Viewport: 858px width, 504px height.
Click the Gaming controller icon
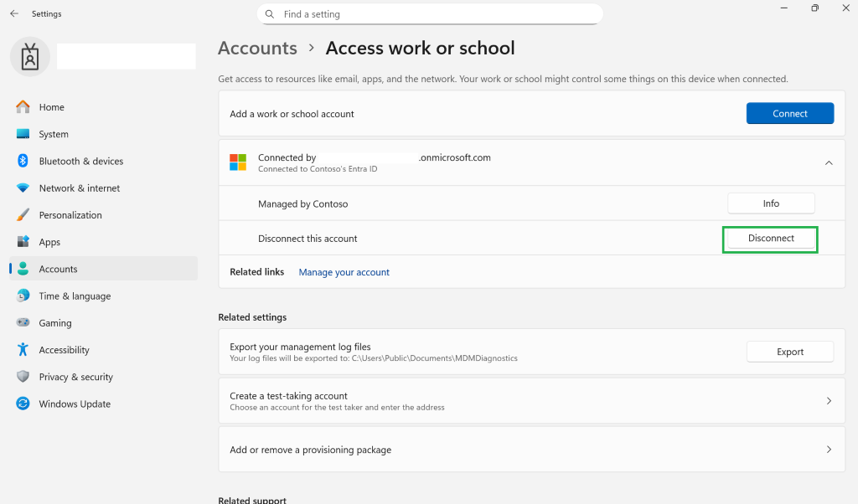[x=23, y=322]
